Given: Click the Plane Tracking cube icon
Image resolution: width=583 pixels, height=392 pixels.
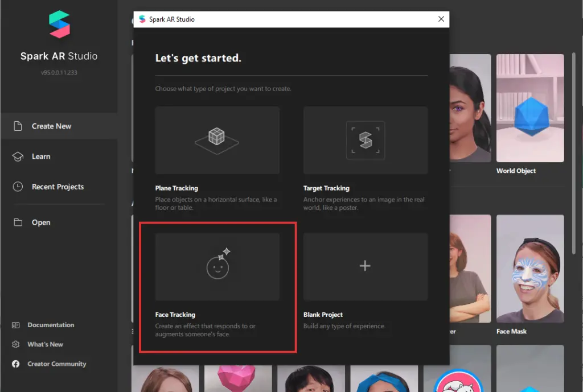Looking at the screenshot, I should click(216, 139).
